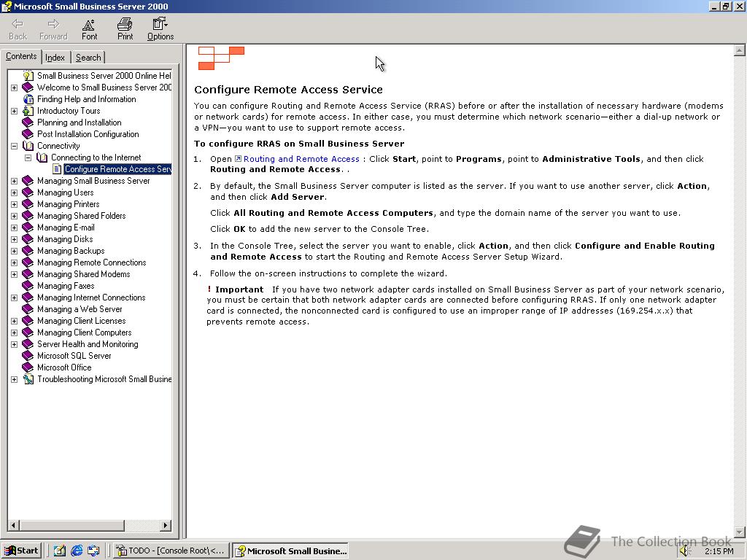Switch to the Contents tab
This screenshot has height=560, width=747.
click(x=21, y=56)
